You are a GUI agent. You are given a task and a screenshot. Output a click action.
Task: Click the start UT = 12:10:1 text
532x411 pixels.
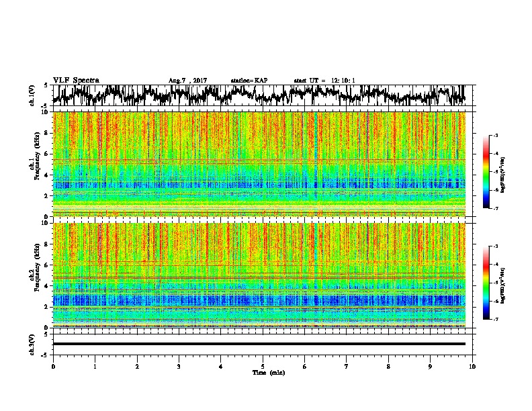pos(324,81)
